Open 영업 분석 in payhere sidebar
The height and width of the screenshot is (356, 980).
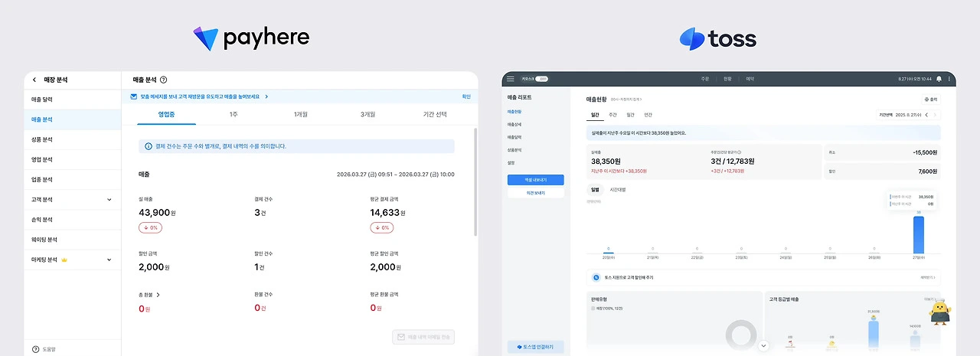click(73, 159)
